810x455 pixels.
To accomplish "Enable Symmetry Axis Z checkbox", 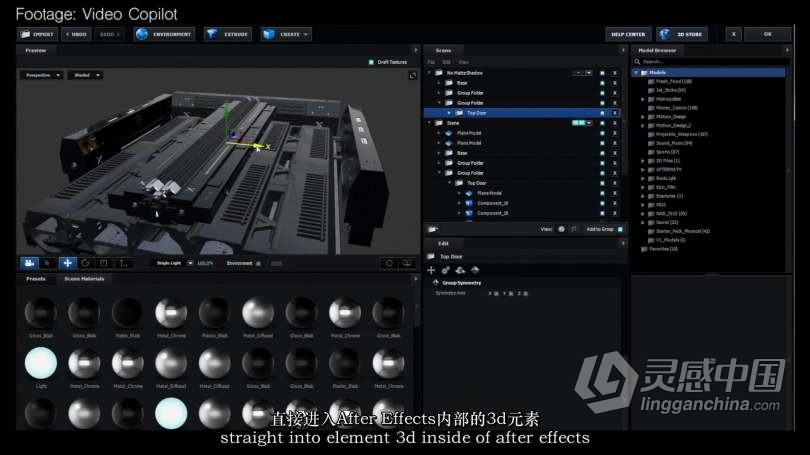I will (525, 293).
